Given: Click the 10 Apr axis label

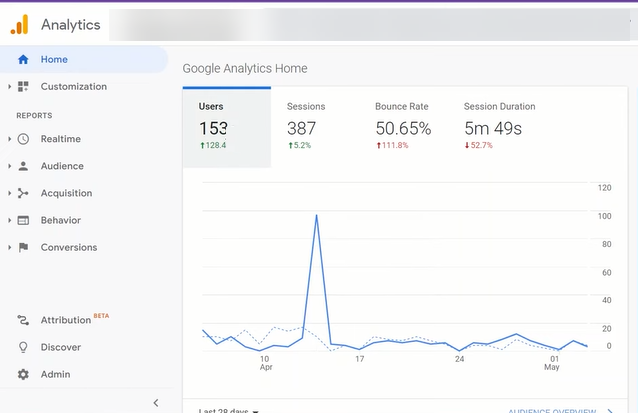Looking at the screenshot, I should click(265, 363).
